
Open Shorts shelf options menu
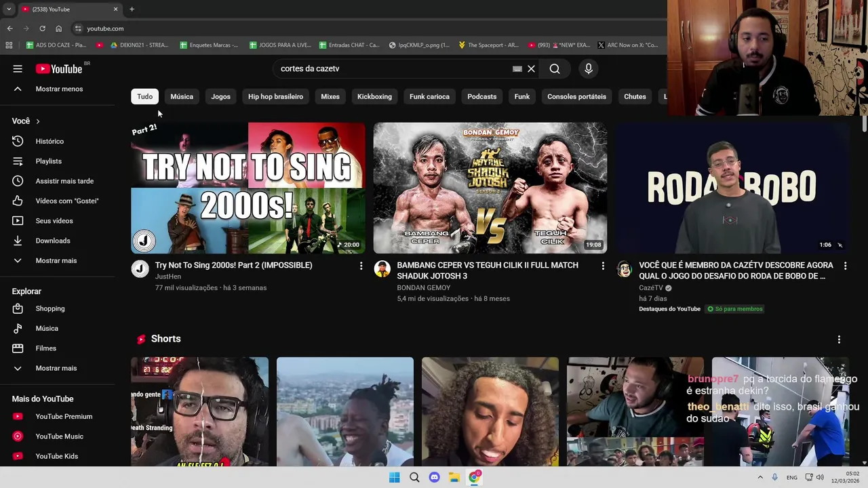839,339
